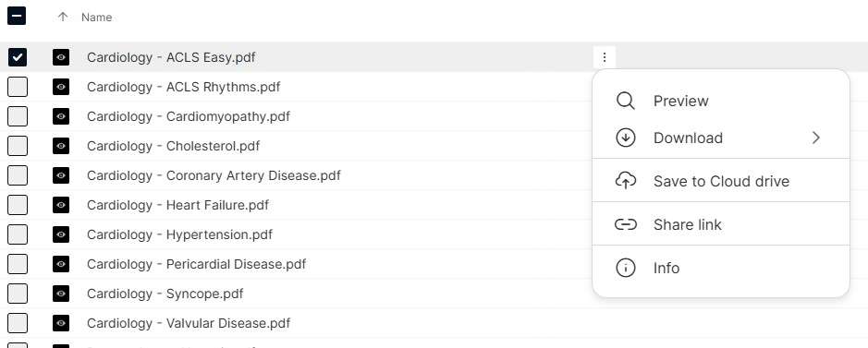868x348 pixels.
Task: Click the eye icon for Pericardial Disease.pdf
Action: coord(61,264)
